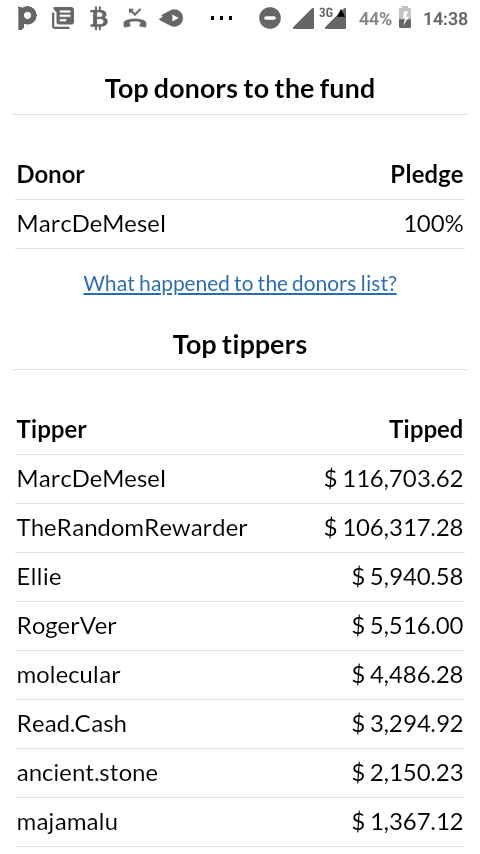Image resolution: width=480 pixels, height=854 pixels.
Task: Select the molecular tipper row
Action: click(x=240, y=675)
